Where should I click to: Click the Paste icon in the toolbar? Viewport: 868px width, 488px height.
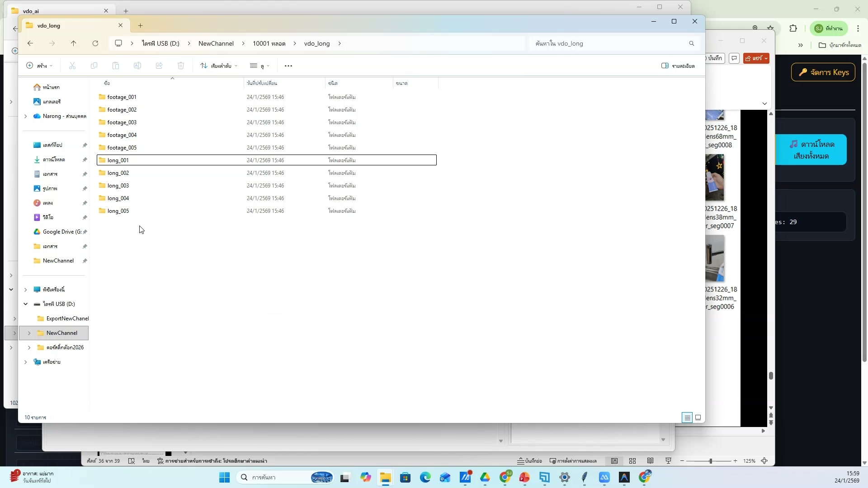tap(116, 66)
